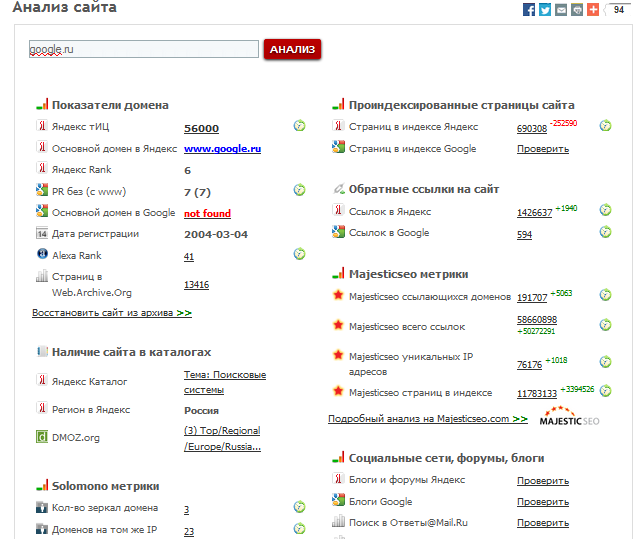Open Web.Archive.Org pages count 13416

pyautogui.click(x=196, y=285)
